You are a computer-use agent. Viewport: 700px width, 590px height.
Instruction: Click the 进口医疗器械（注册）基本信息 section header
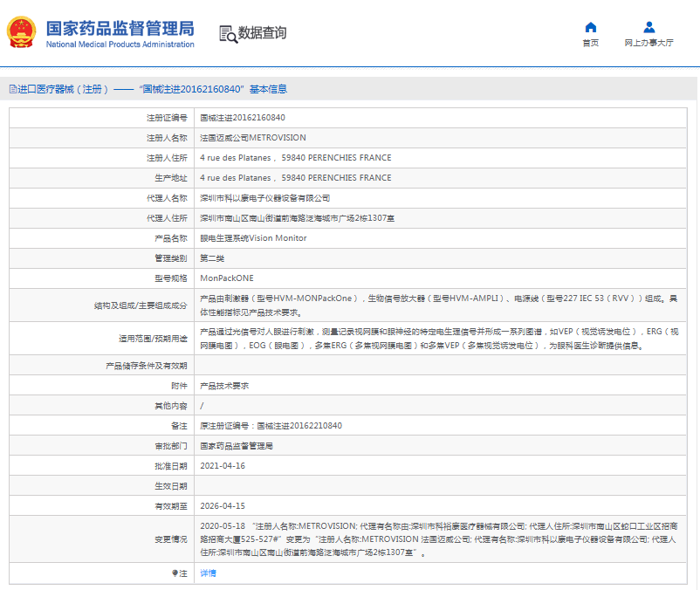(153, 89)
